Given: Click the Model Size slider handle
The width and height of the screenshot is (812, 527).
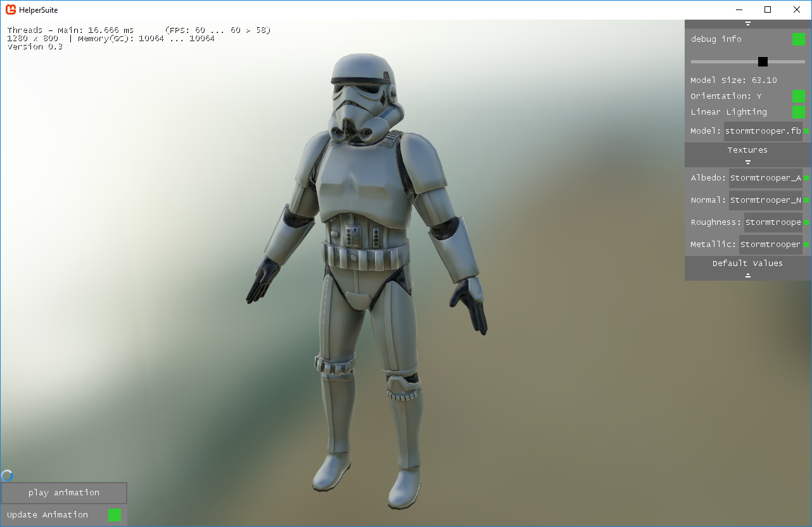Looking at the screenshot, I should pos(763,61).
